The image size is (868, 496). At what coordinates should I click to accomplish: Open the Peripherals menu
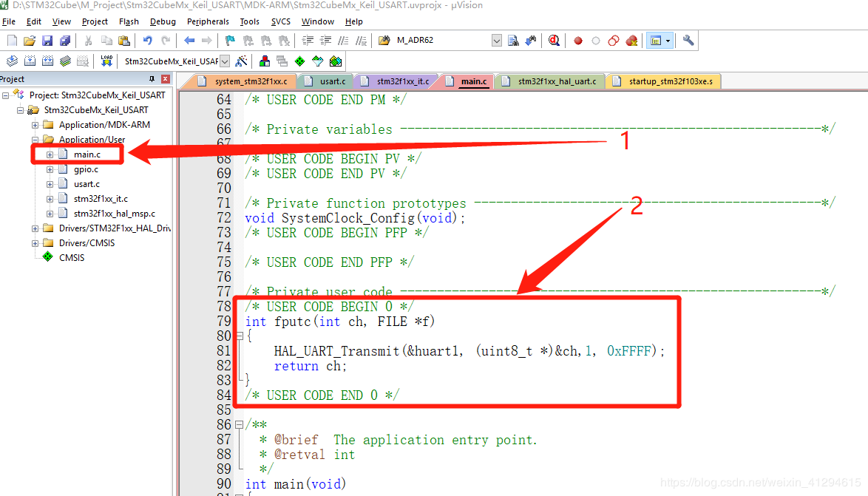(x=208, y=21)
